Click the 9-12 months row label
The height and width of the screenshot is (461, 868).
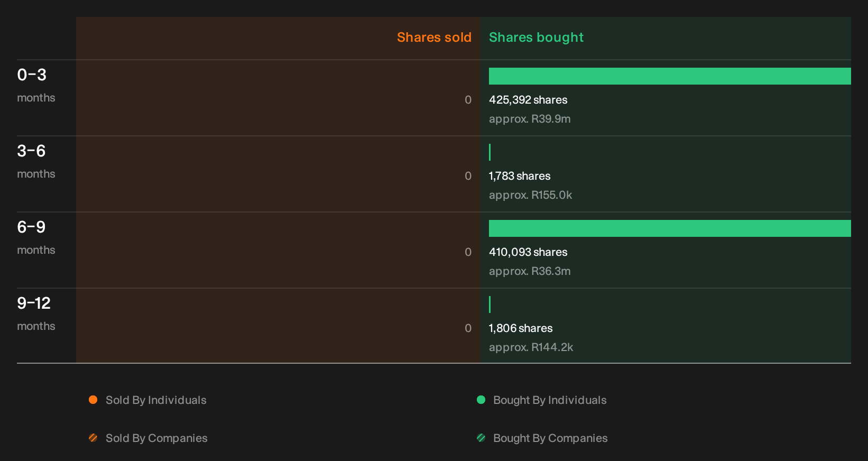point(36,314)
